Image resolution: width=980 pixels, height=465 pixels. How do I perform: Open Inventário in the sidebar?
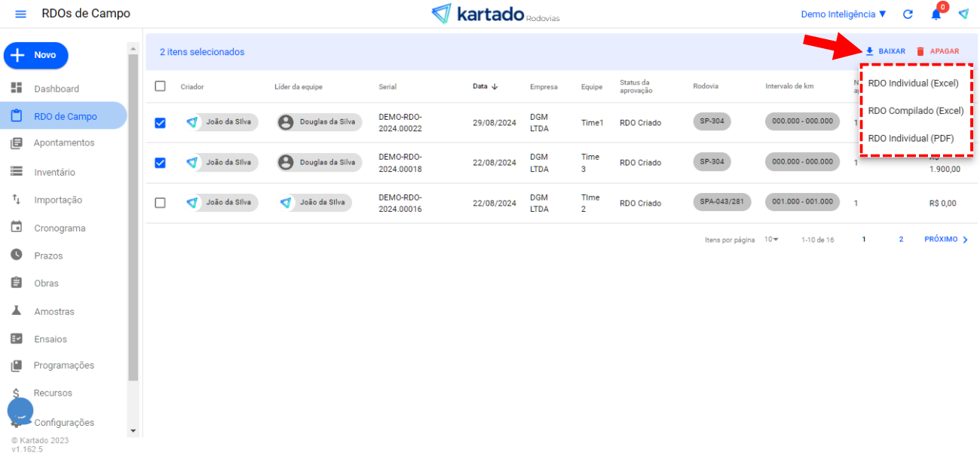tap(54, 173)
